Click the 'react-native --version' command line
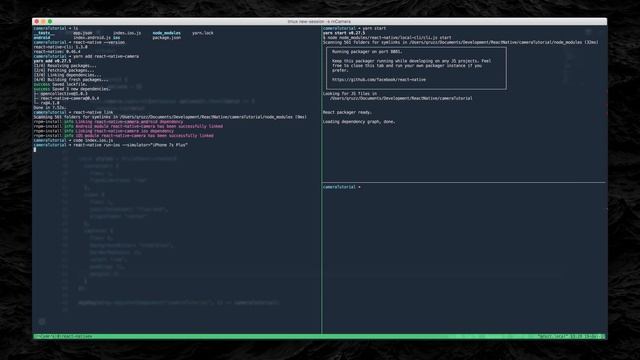 point(79,42)
